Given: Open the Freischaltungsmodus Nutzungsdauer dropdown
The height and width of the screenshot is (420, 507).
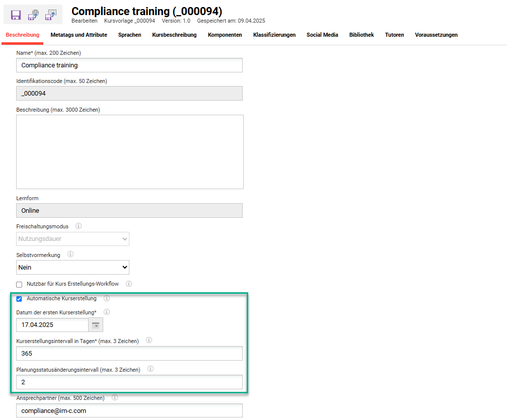Looking at the screenshot, I should tap(73, 239).
